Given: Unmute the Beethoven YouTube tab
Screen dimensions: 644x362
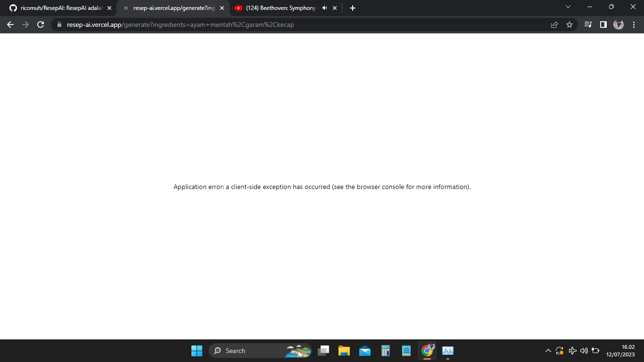Looking at the screenshot, I should tap(323, 8).
